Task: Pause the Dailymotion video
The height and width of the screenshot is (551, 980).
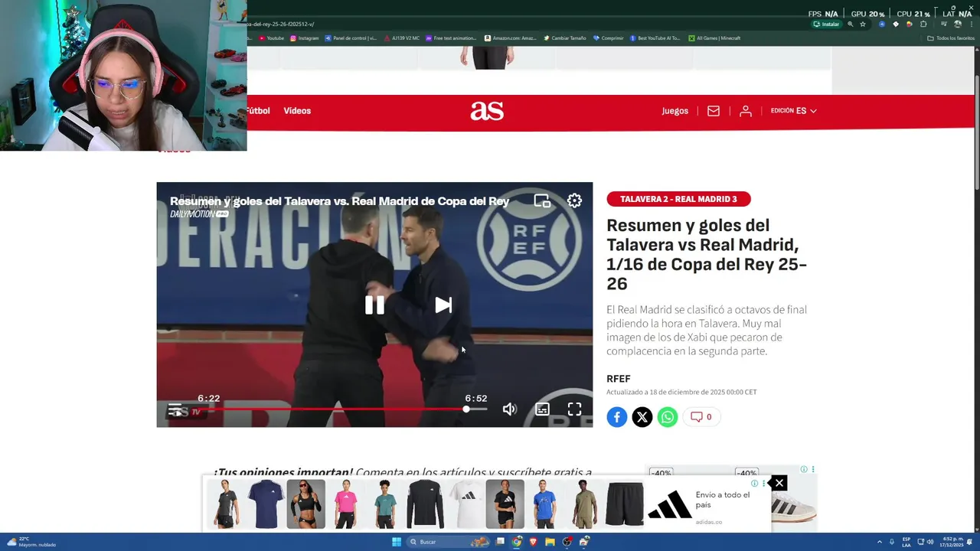Action: coord(374,305)
